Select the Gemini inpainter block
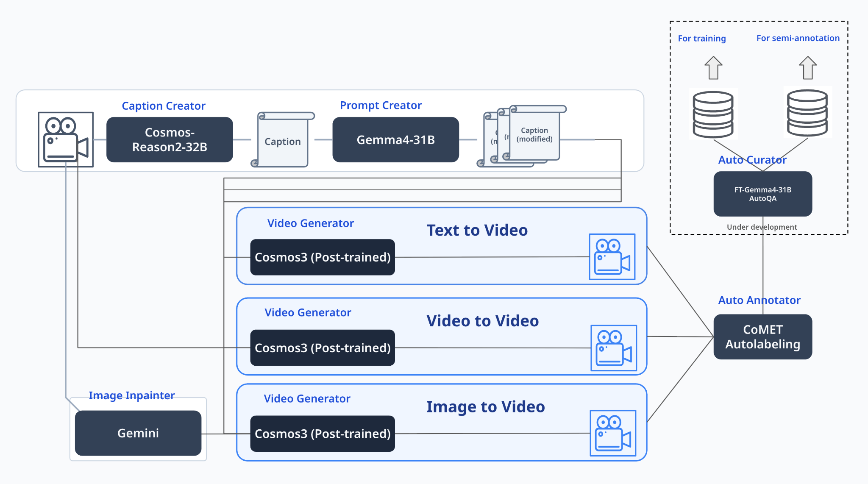 click(138, 433)
